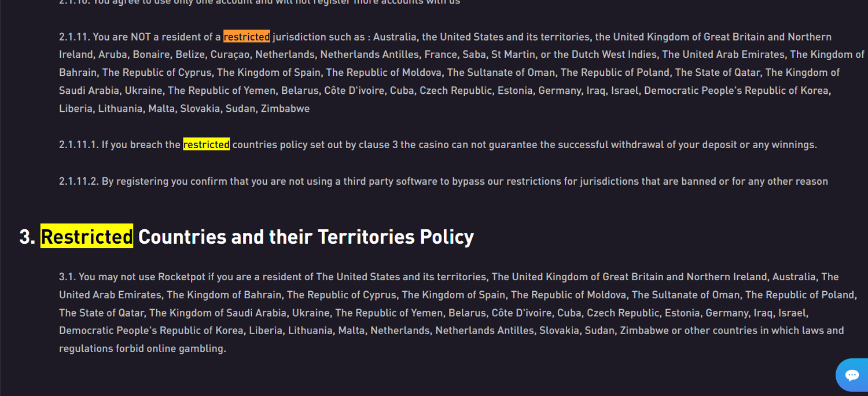The width and height of the screenshot is (868, 396).
Task: Click the section number "3." in the heading
Action: (27, 236)
